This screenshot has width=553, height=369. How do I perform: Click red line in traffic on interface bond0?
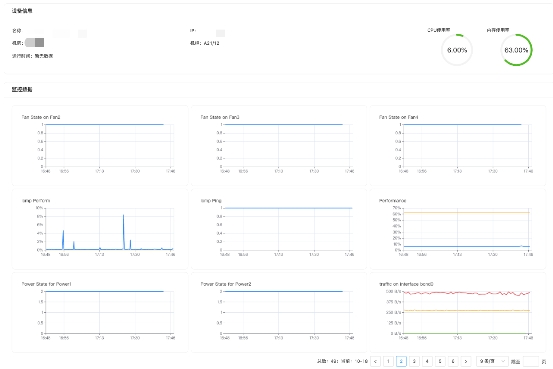pos(466,293)
